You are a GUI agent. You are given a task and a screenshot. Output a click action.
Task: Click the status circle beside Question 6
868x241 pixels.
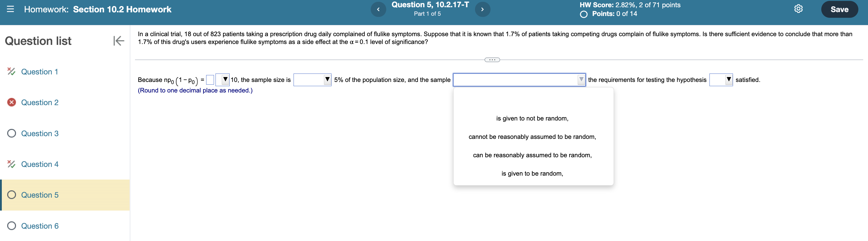[11, 226]
